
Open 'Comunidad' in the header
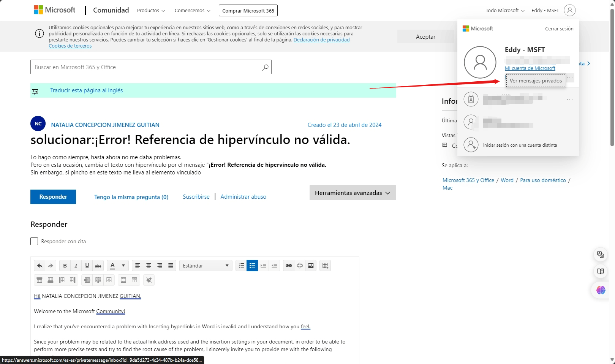111,10
